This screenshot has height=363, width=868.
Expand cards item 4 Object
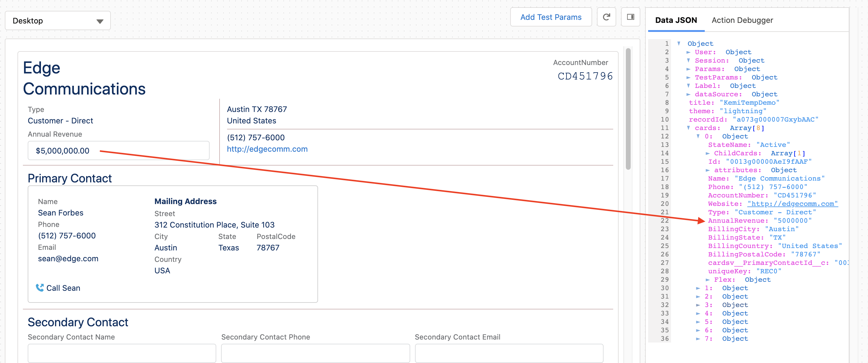pos(698,314)
